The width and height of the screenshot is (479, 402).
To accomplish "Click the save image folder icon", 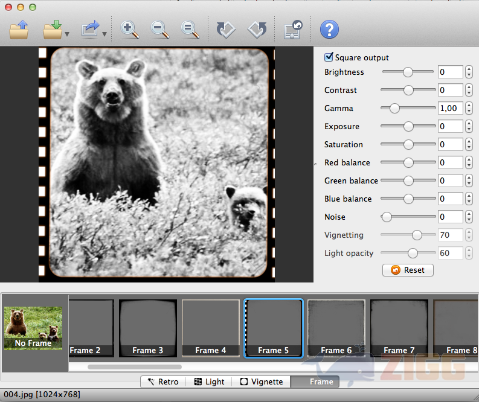I will (x=52, y=30).
